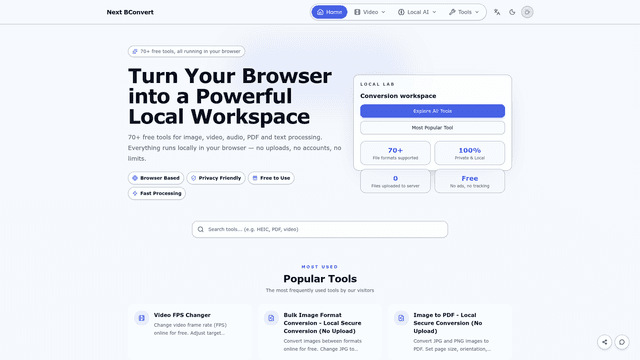Screen dimensions: 640x360
Task: Click the Image to PDF file icon
Action: tap(401, 318)
